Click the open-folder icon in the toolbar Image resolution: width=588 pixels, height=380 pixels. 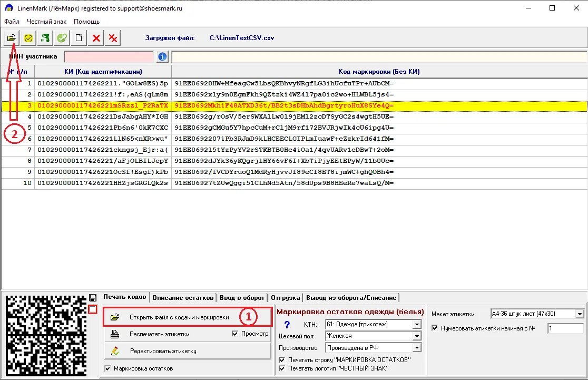tap(11, 38)
